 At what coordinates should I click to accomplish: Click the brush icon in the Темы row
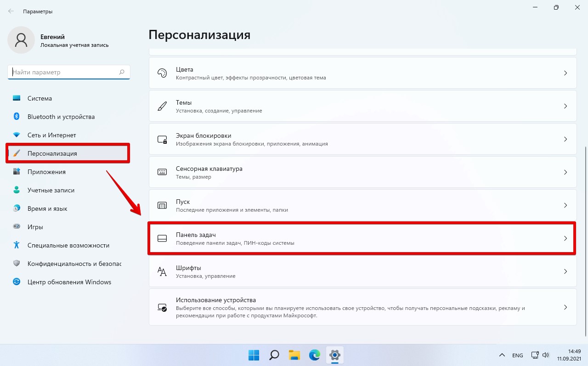click(x=162, y=106)
